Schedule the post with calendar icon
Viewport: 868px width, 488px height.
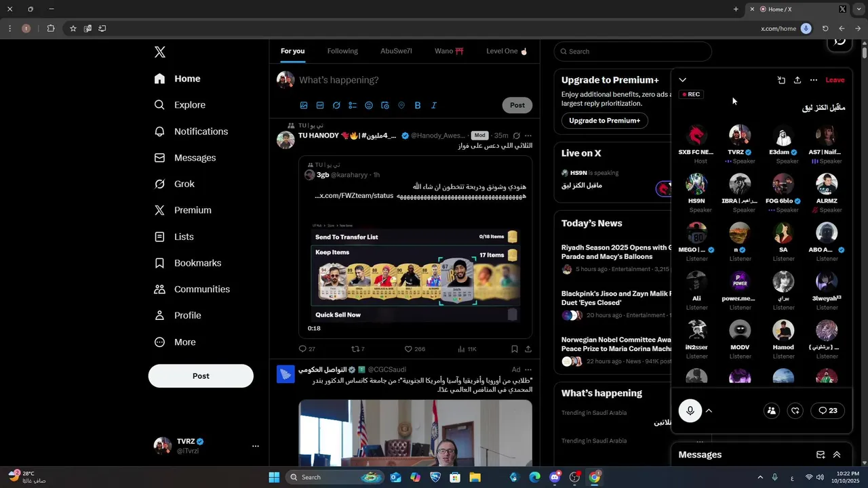pyautogui.click(x=385, y=105)
